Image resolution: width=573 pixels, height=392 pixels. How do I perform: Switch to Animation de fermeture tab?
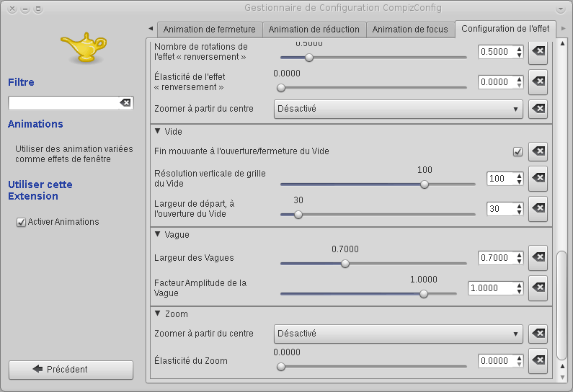tap(210, 30)
